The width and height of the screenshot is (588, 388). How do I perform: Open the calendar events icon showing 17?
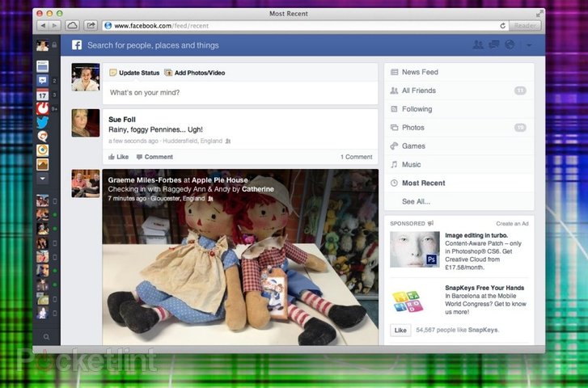pyautogui.click(x=43, y=95)
